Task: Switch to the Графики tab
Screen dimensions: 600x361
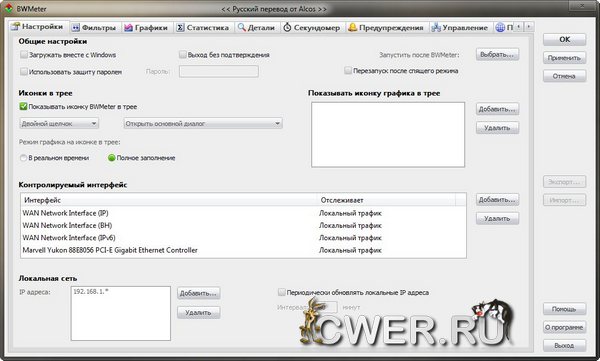Action: [147, 28]
